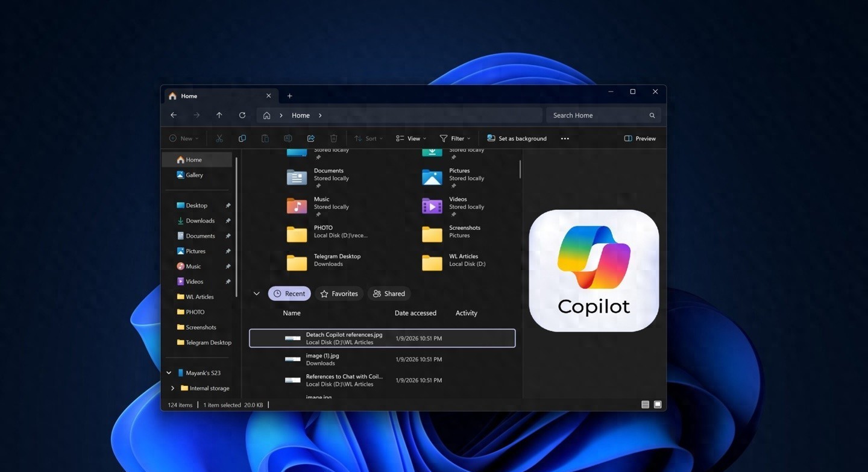Click the Search Home input field

597,115
